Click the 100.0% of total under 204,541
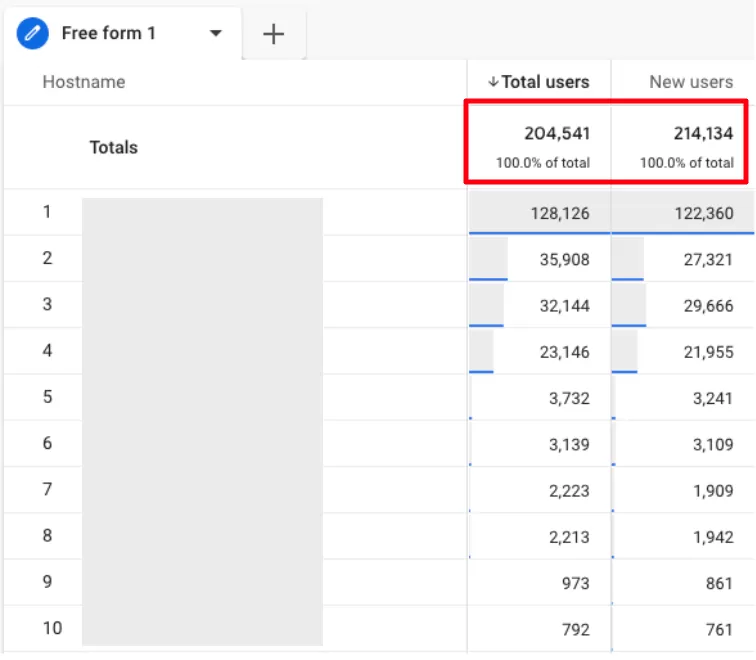This screenshot has height=660, width=756. [x=543, y=163]
